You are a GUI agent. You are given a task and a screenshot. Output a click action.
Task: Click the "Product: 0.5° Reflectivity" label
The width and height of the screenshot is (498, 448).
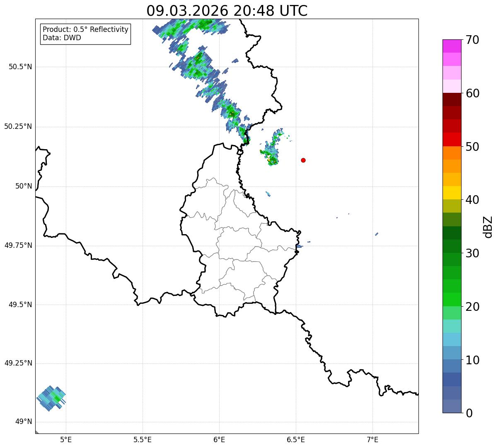[x=86, y=29]
